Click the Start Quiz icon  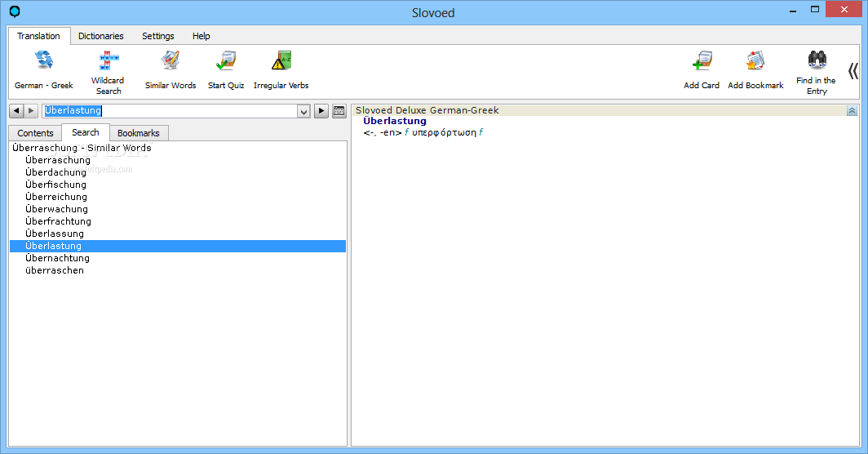click(226, 60)
